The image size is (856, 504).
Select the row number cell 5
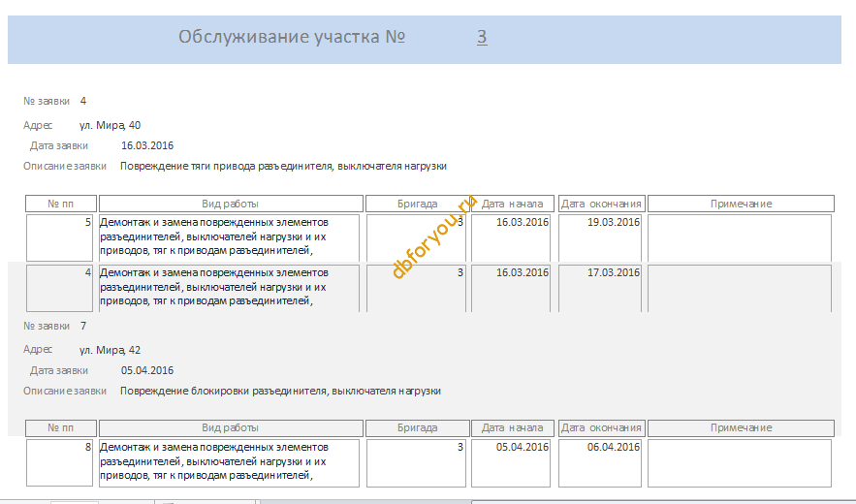[59, 237]
